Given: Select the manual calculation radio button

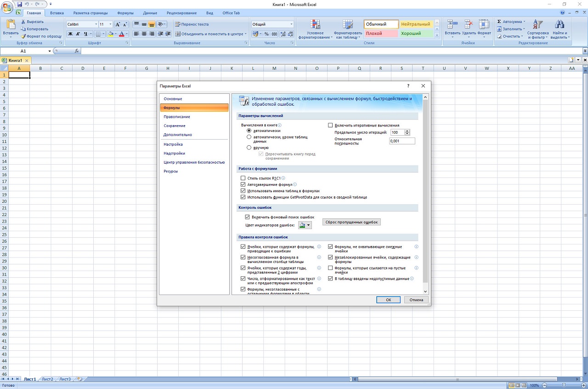Looking at the screenshot, I should tap(249, 148).
